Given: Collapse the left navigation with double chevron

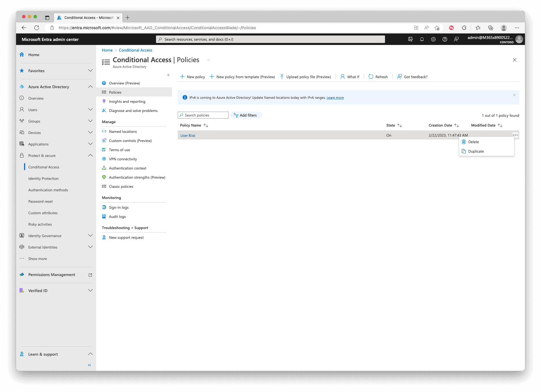Looking at the screenshot, I should (x=89, y=365).
